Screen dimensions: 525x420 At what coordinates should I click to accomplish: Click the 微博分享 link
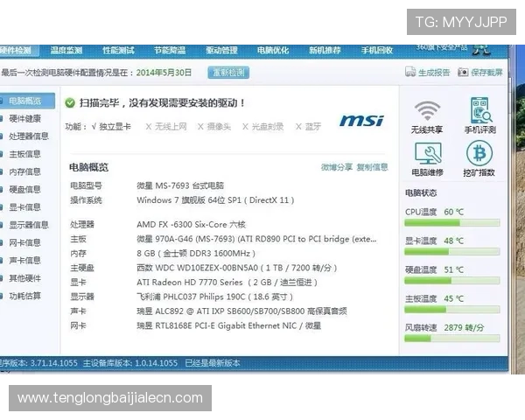(x=337, y=167)
